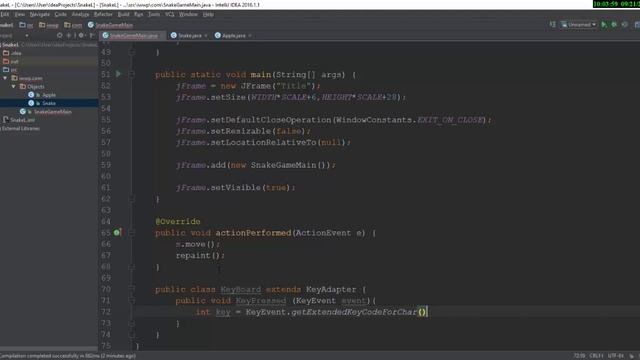Open the Navigate menu

tap(40, 14)
